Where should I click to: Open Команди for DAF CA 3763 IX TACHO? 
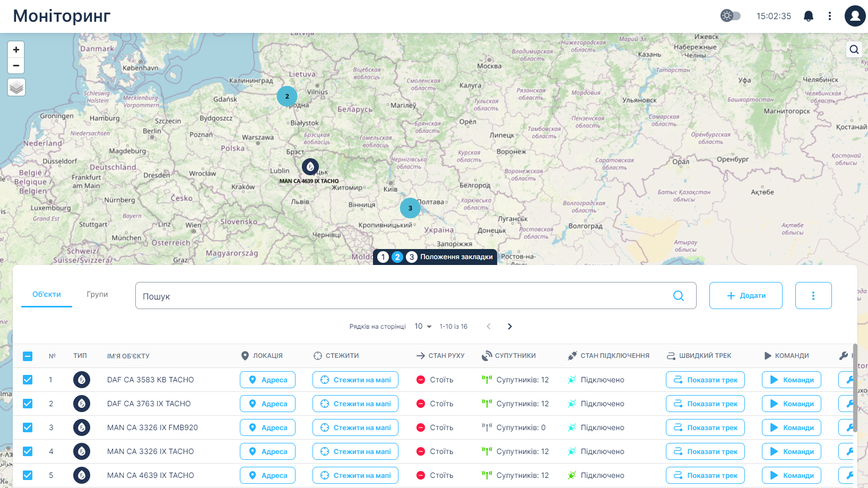point(792,404)
